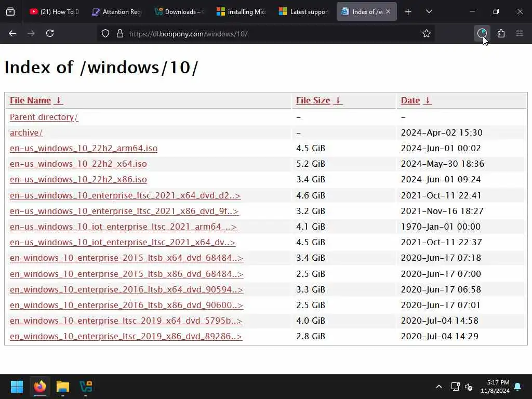Open the Windows Start menu

[17, 387]
